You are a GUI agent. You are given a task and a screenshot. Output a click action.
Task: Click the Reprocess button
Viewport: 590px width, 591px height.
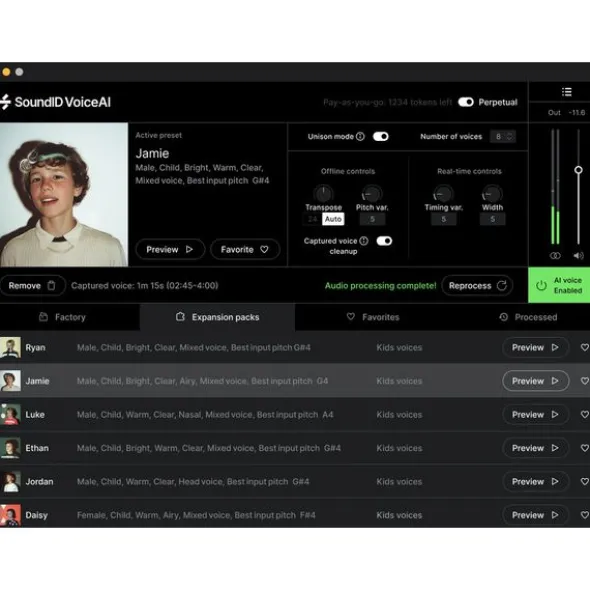(477, 286)
